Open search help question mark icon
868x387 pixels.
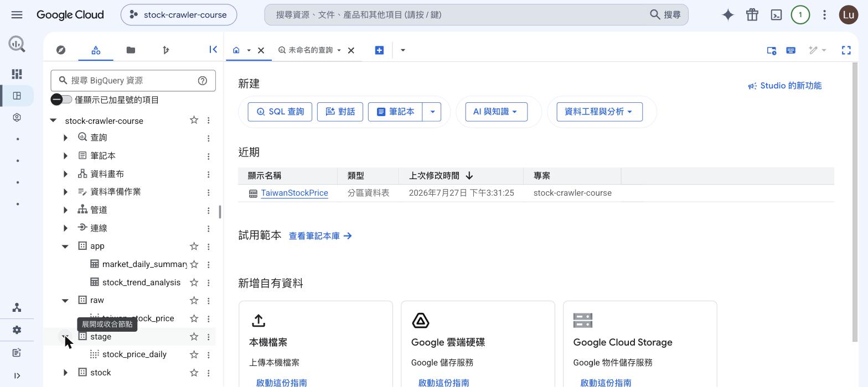[x=203, y=81]
